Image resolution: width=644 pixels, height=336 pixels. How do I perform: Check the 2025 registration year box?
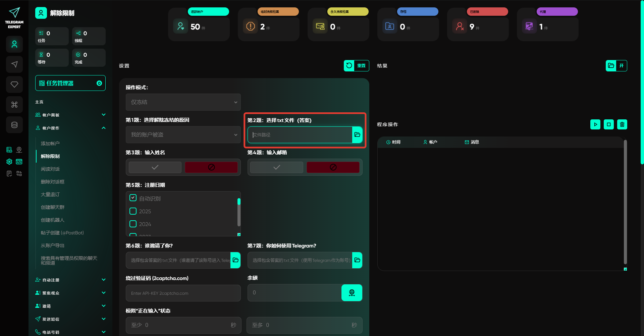click(x=133, y=211)
